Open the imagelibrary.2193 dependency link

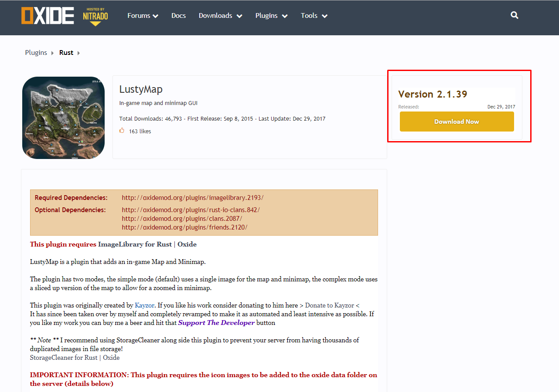click(x=193, y=198)
